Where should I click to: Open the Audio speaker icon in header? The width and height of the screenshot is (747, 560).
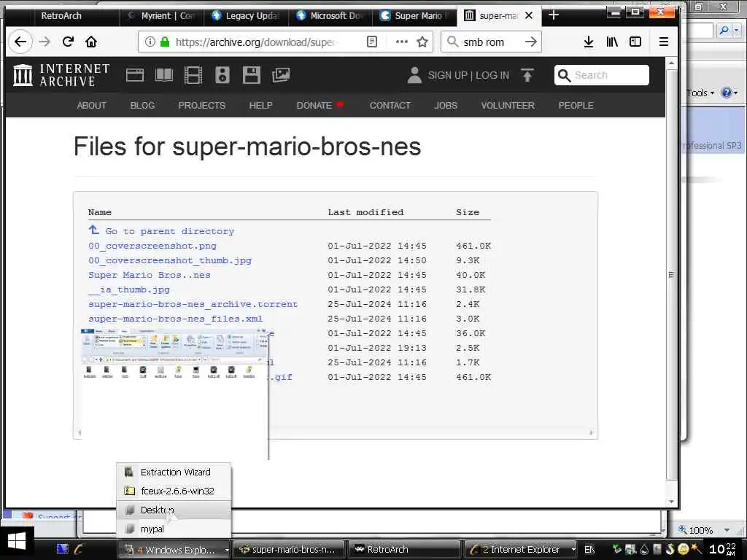pos(222,75)
